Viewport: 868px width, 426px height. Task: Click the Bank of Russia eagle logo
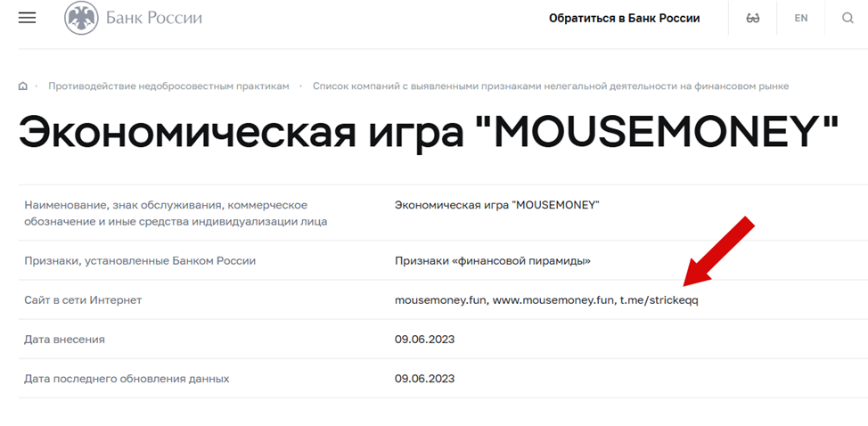tap(81, 18)
